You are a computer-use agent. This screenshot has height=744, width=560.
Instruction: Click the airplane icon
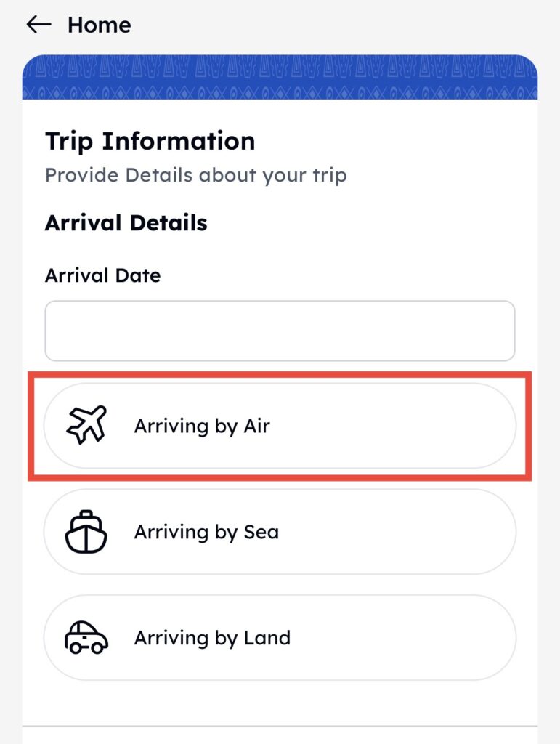86,426
